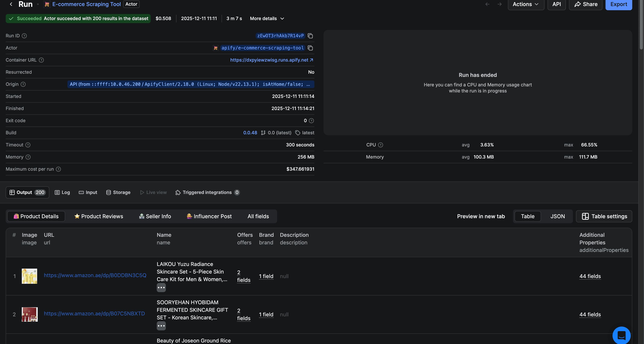Open the Actions dropdown
The height and width of the screenshot is (344, 644).
pyautogui.click(x=526, y=4)
